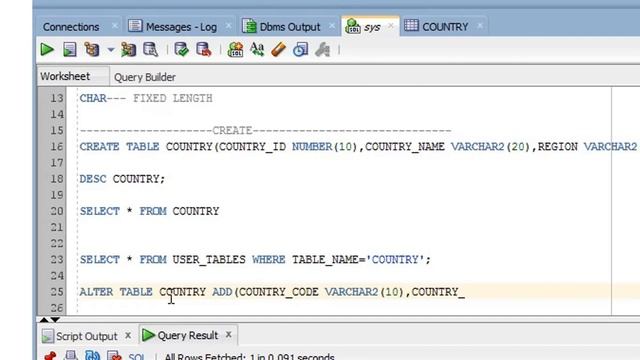Click 'SELECT * FROM COUNTRY' on line 20
This screenshot has height=360, width=640.
pos(149,211)
